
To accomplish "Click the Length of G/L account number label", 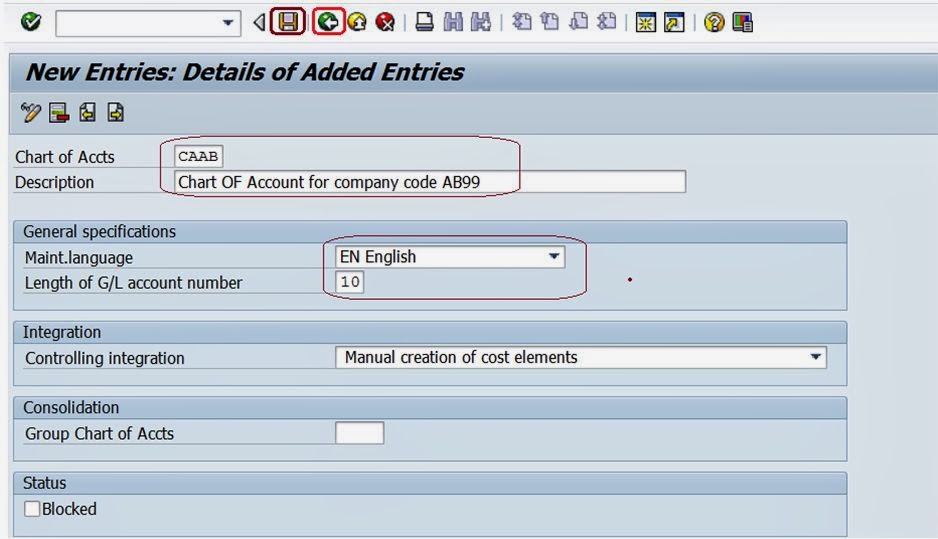I will click(x=133, y=283).
